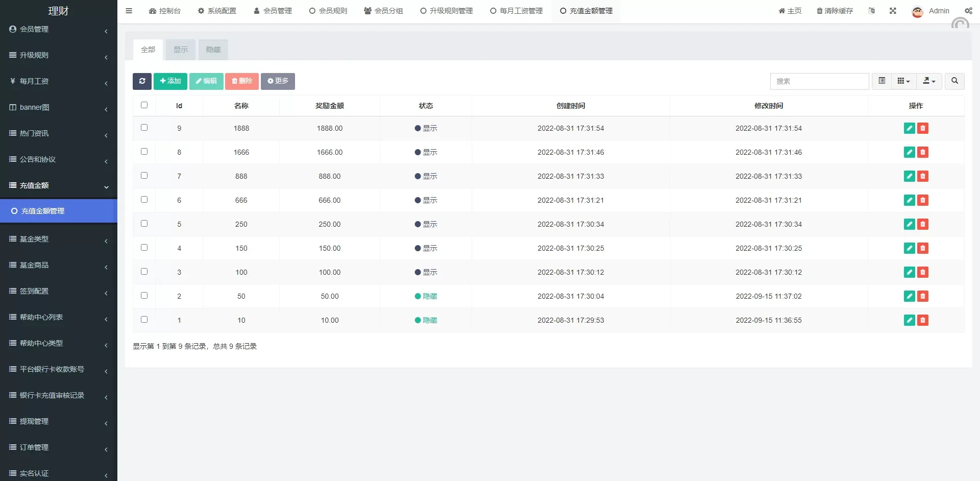
Task: Open the columns visibility dropdown
Action: tap(903, 81)
